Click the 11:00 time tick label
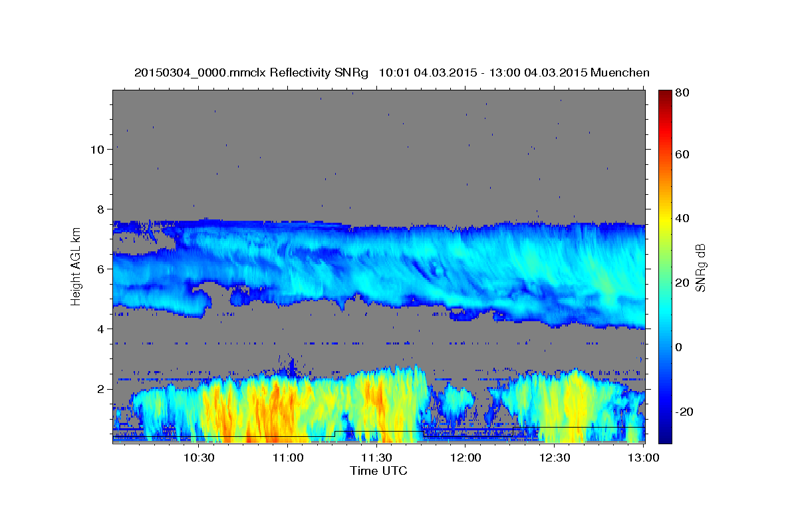 tap(288, 458)
